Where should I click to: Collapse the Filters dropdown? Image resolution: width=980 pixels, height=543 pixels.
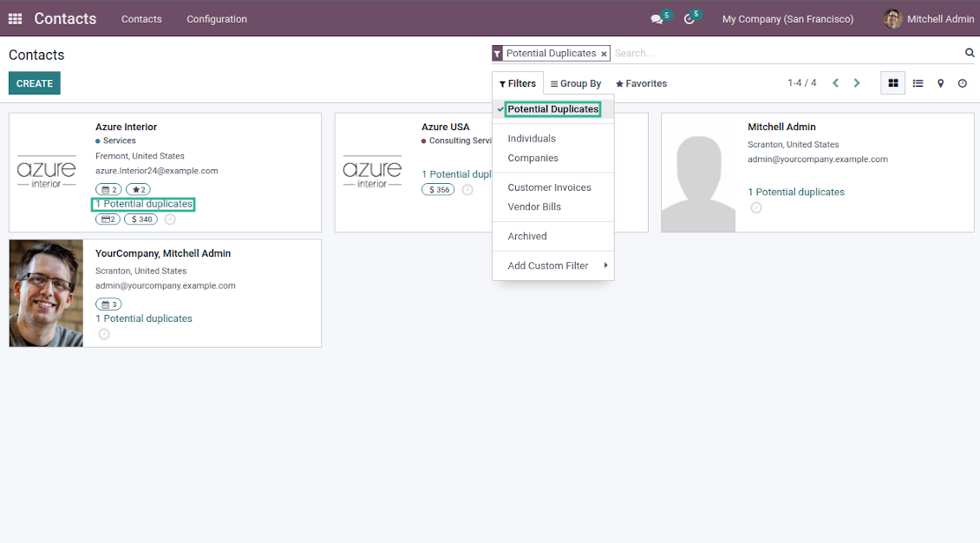pos(518,83)
